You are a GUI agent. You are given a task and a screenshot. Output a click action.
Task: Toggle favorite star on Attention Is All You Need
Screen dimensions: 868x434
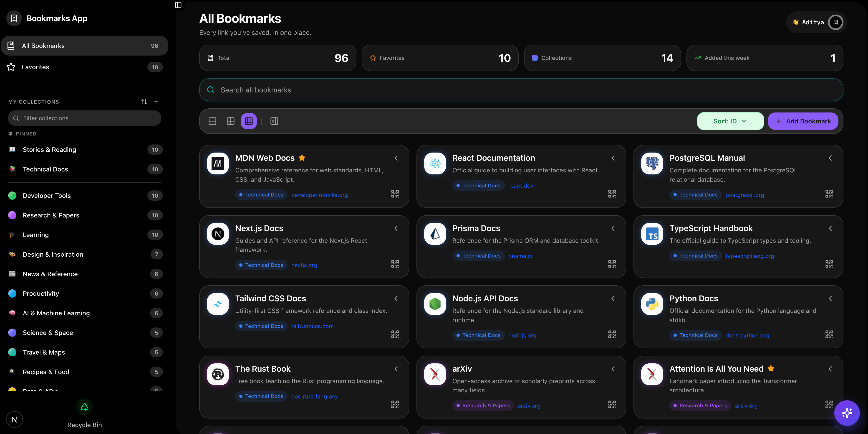tap(771, 369)
